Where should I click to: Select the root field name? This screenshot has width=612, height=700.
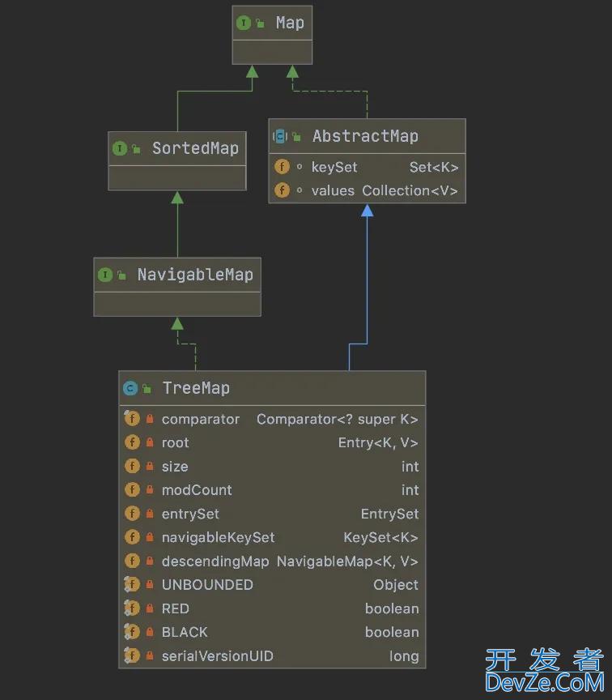tap(176, 443)
